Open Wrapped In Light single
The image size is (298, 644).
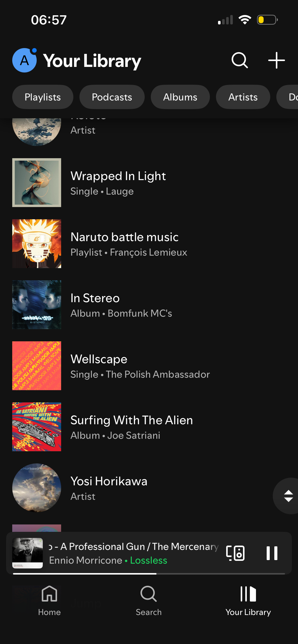[149, 183]
